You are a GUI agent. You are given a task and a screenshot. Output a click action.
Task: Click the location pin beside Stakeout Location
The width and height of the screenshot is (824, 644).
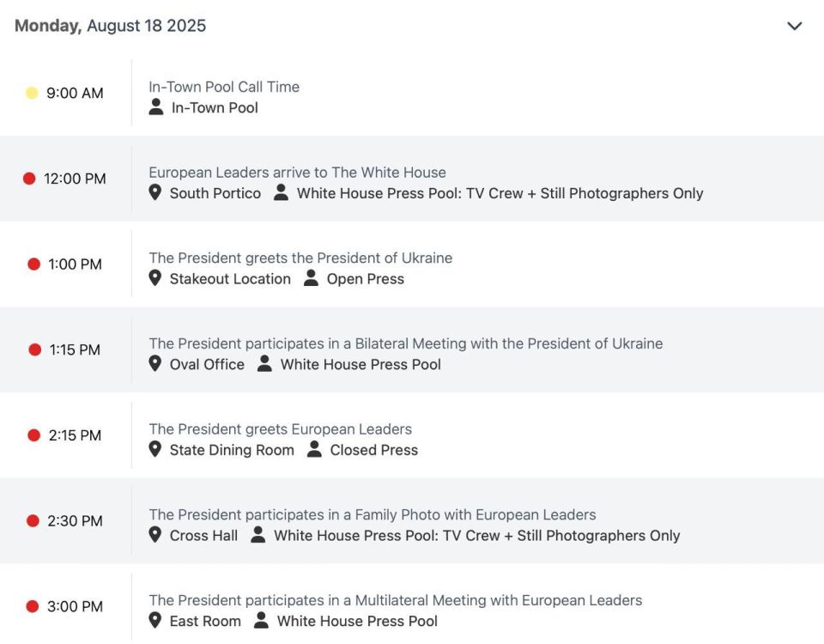click(x=154, y=278)
